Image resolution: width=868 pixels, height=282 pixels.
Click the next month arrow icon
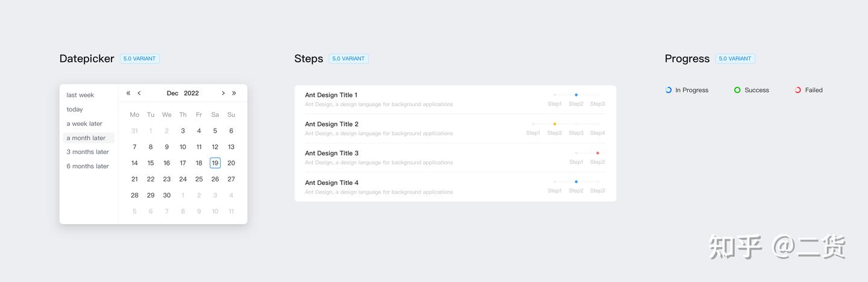pos(223,93)
